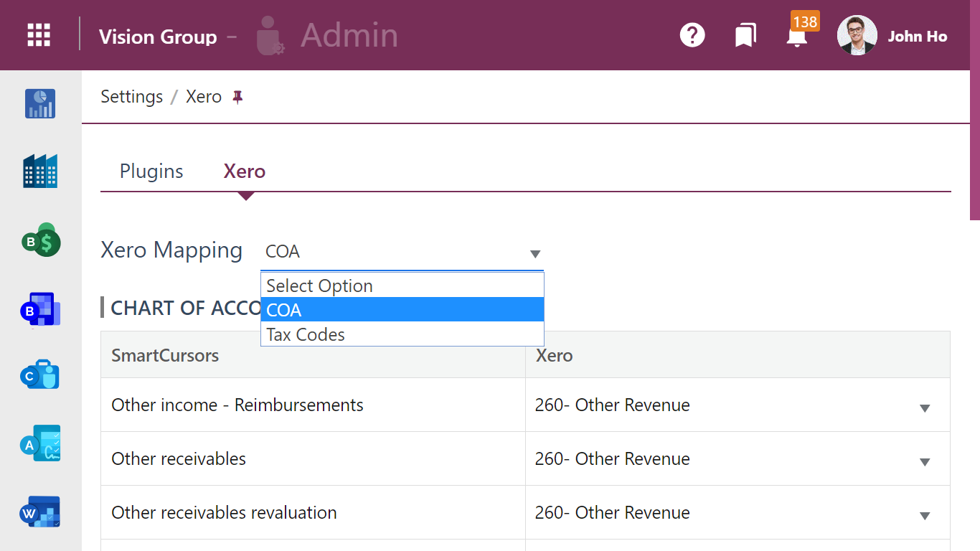The image size is (980, 551).
Task: Open the W workflow sidebar icon
Action: click(41, 512)
